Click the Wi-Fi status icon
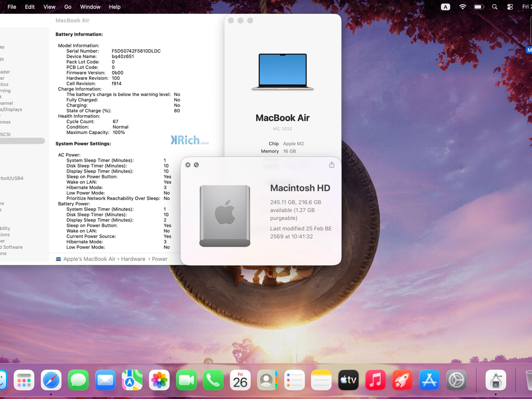 463,7
